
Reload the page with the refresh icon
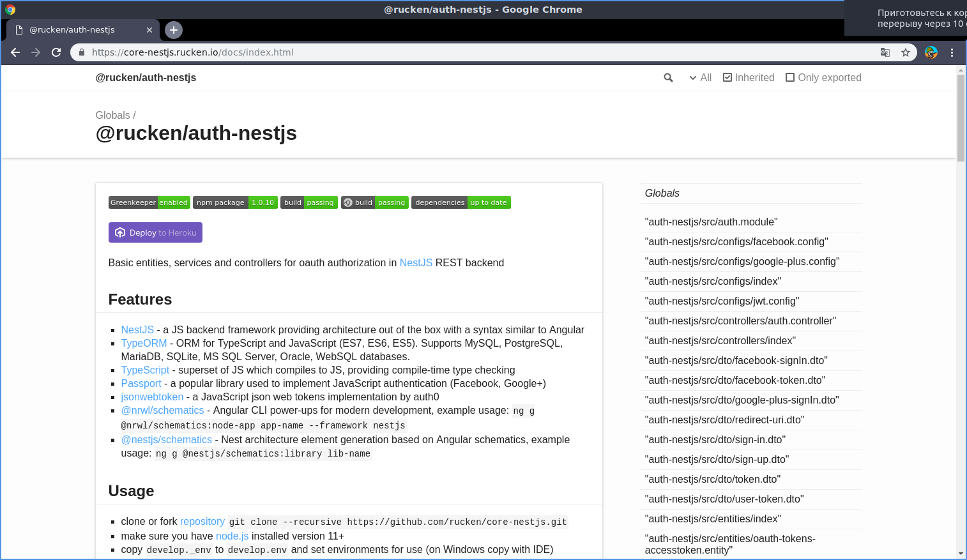coord(56,52)
